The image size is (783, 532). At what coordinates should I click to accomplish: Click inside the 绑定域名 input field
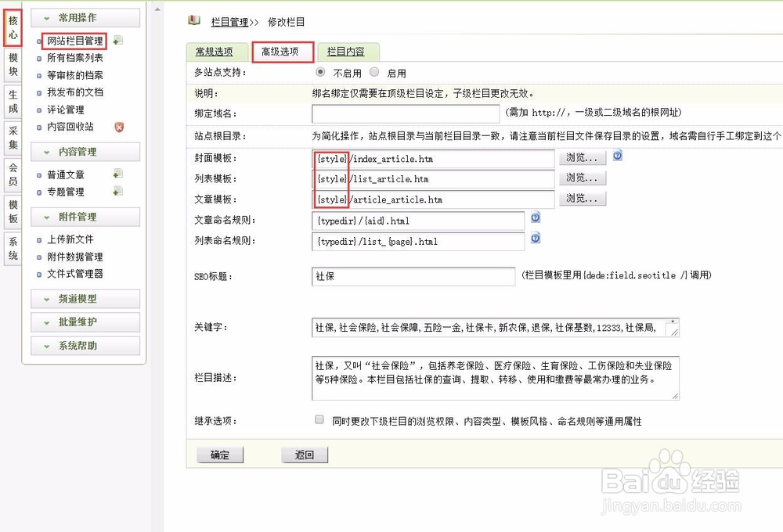point(407,113)
